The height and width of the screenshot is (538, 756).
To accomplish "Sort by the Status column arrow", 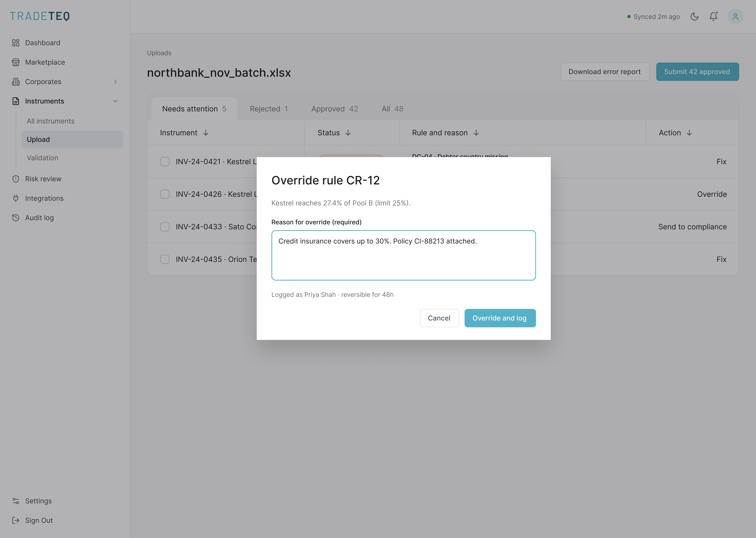I will point(348,133).
